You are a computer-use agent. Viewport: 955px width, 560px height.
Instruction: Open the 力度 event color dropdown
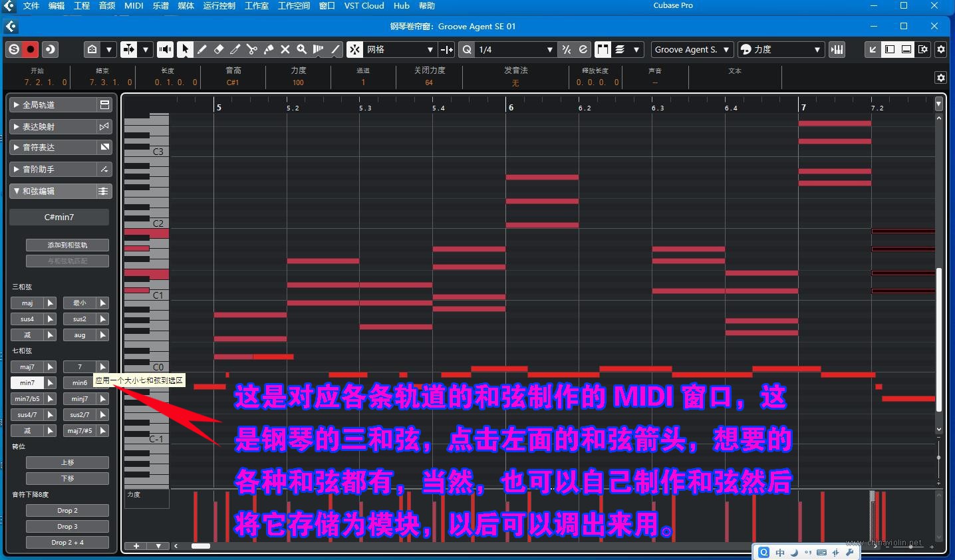click(x=781, y=49)
